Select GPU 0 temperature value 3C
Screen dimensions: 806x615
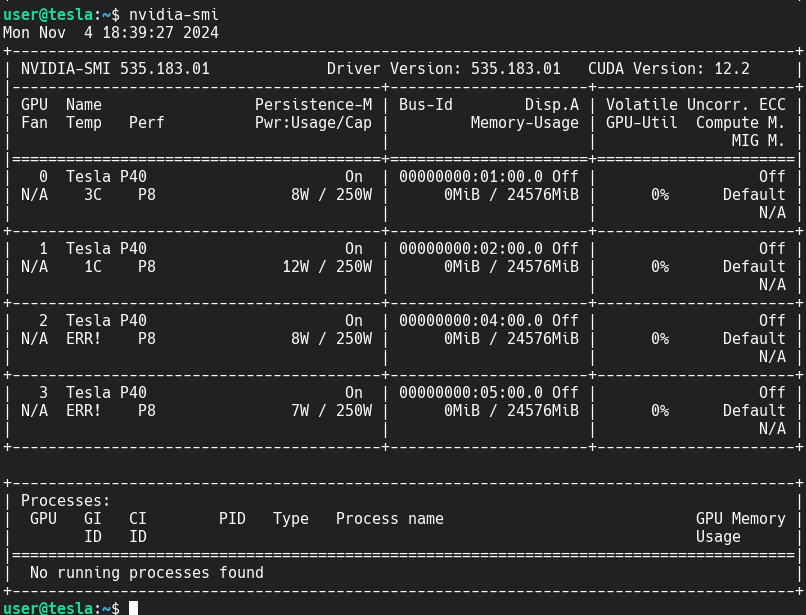pos(93,194)
